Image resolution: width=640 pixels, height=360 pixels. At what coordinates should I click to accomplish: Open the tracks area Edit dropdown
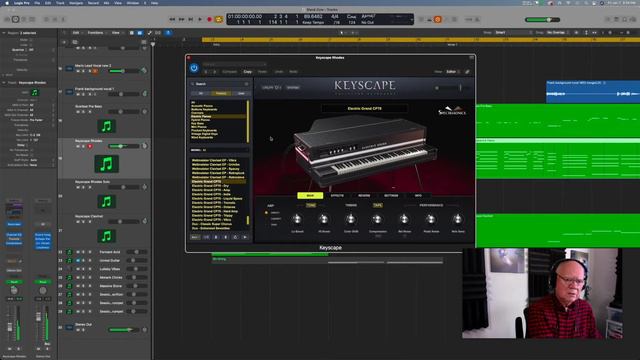tap(77, 33)
